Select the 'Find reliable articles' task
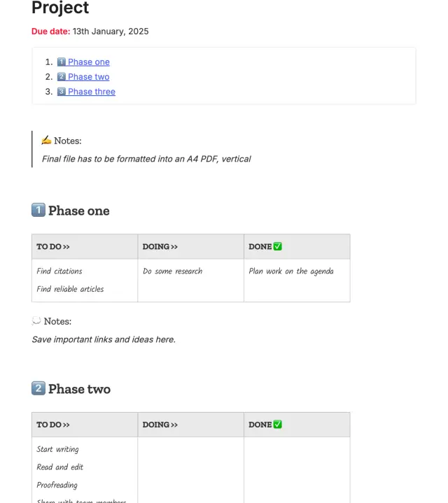The width and height of the screenshot is (448, 503). (x=70, y=289)
